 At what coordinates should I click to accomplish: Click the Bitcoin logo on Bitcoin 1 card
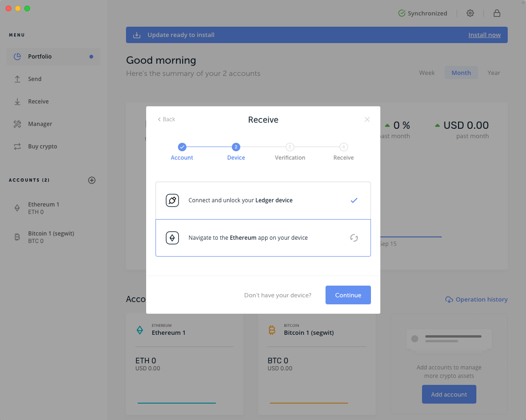pos(272,330)
